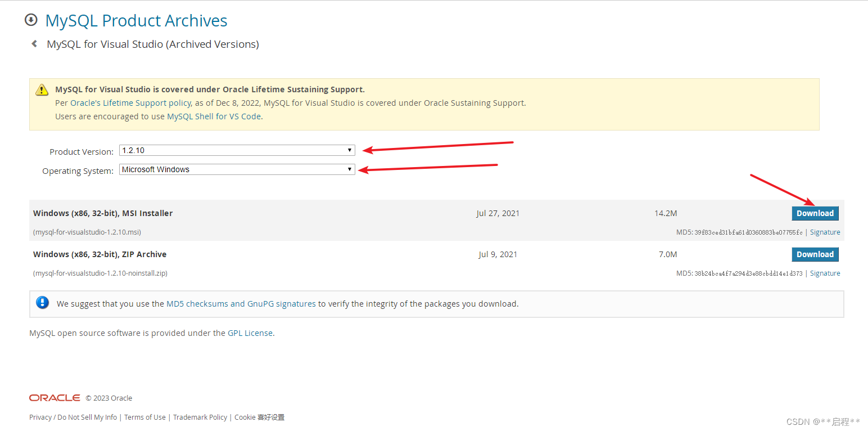Click the dropdown arrow showing 1.2.10
The height and width of the screenshot is (431, 868).
[349, 150]
